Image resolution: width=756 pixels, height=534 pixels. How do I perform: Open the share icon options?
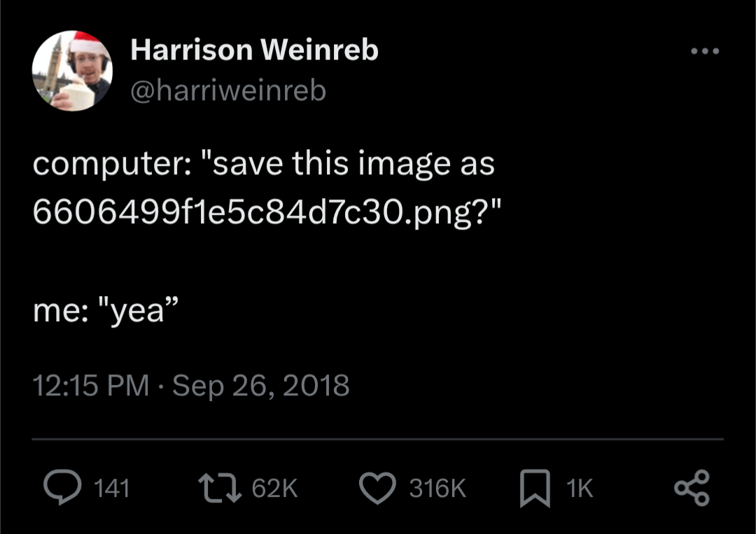point(692,488)
